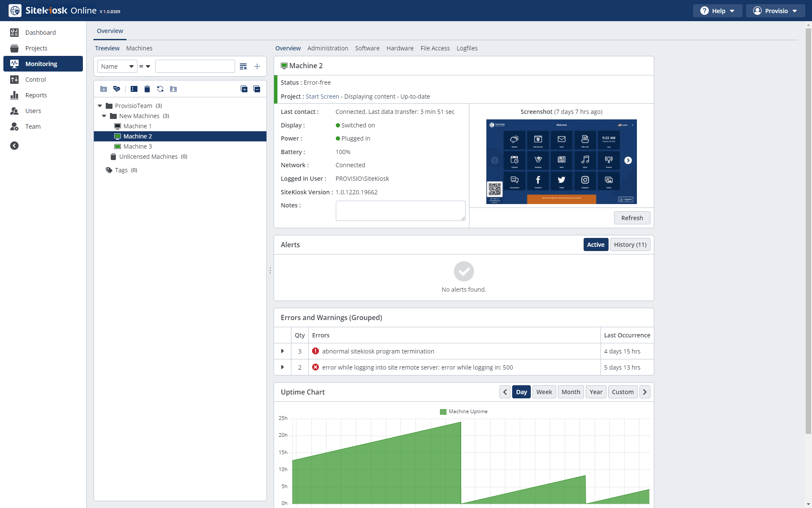Click the Refresh screenshot button
The height and width of the screenshot is (508, 812).
tap(632, 218)
